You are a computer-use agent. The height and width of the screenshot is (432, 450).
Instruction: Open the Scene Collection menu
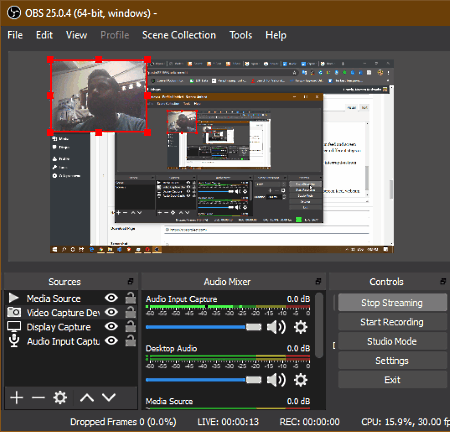tap(179, 35)
